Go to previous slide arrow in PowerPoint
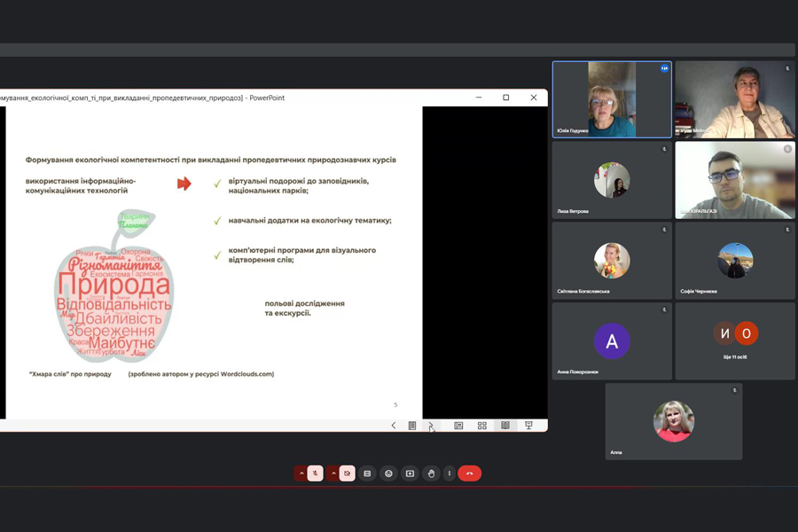798x532 pixels. click(394, 426)
